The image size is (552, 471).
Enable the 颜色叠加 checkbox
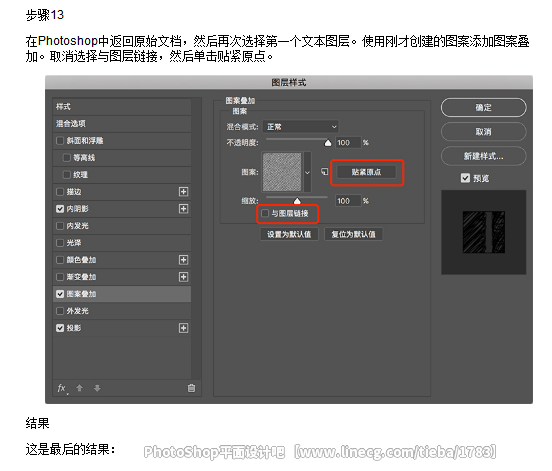click(x=60, y=260)
